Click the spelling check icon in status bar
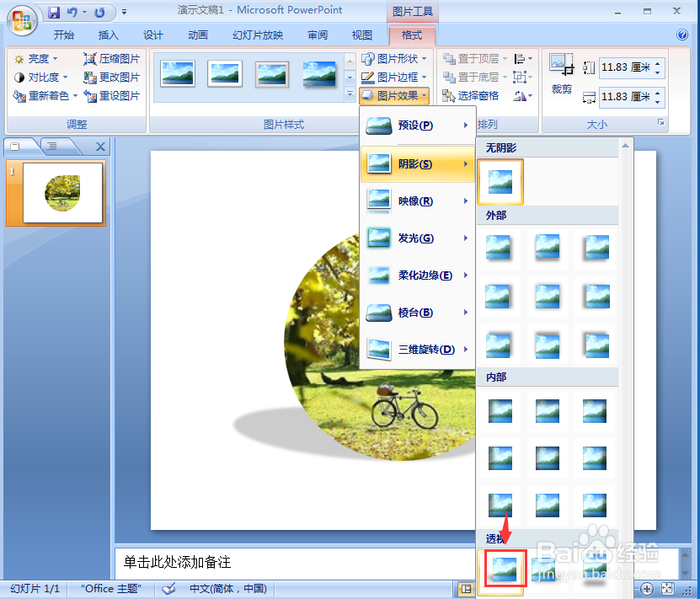Image resolution: width=700 pixels, height=599 pixels. click(168, 589)
